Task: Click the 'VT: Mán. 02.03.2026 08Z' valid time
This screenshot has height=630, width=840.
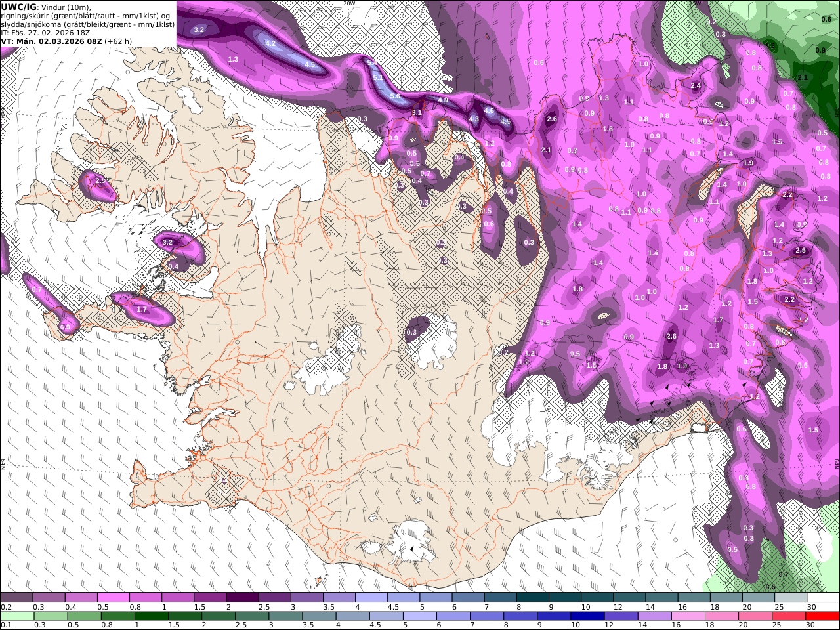Action: pyautogui.click(x=51, y=41)
